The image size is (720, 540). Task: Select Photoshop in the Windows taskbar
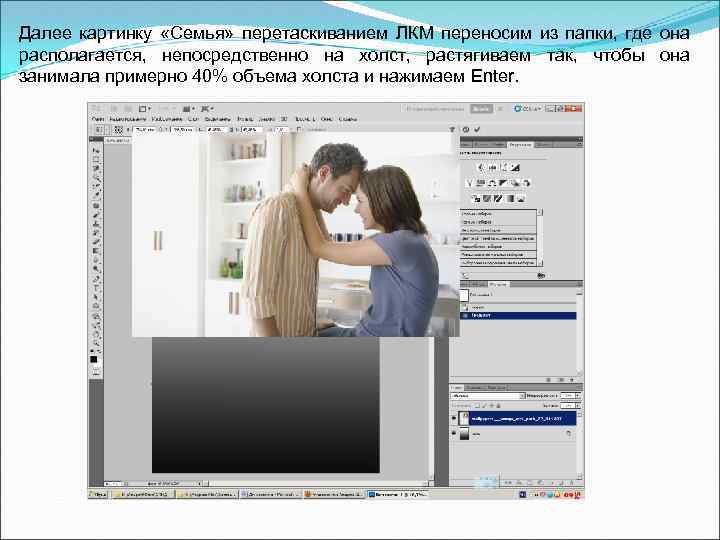[398, 495]
